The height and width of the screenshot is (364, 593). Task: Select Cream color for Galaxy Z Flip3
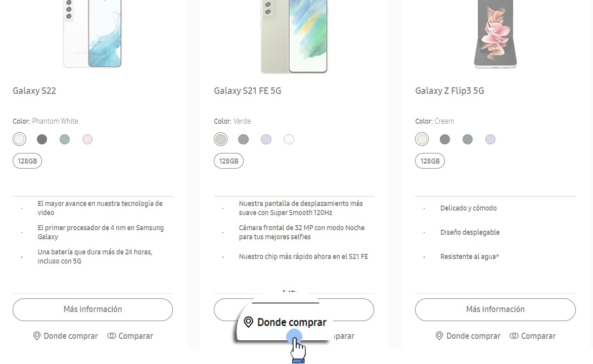[422, 139]
